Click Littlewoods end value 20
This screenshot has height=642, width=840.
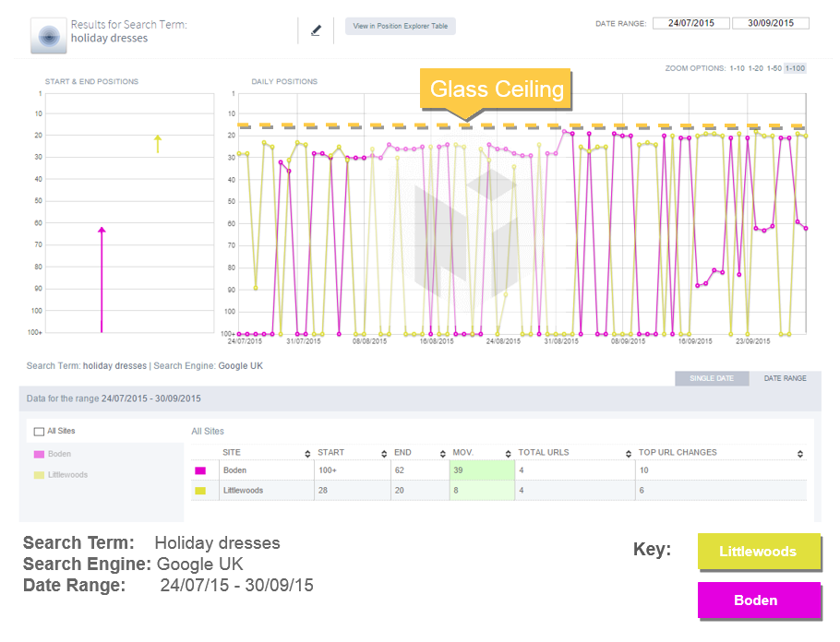pos(399,490)
